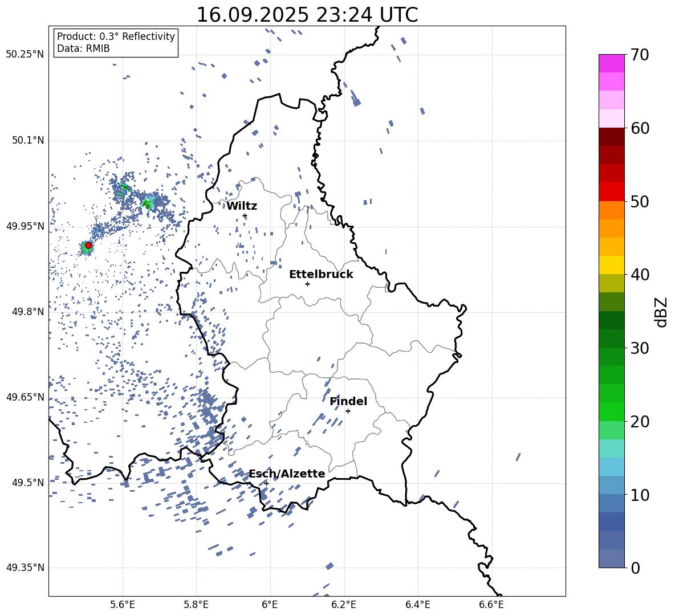Click the 50.1°N latitude label
The height and width of the screenshot is (616, 675).
click(x=27, y=140)
